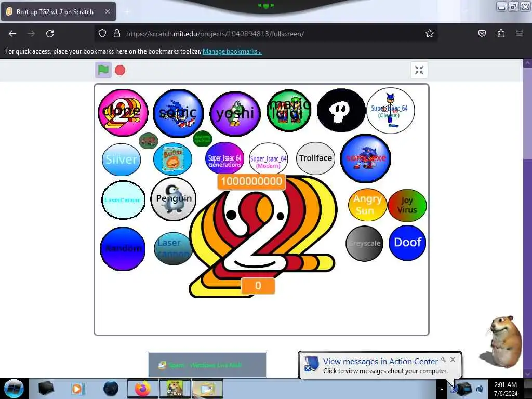This screenshot has width=532, height=399.
Task: Click the small dark red-green circle
Action: (x=149, y=140)
